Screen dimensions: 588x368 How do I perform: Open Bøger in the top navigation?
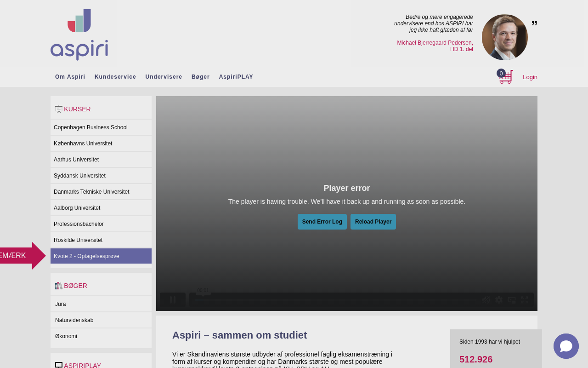pos(201,77)
